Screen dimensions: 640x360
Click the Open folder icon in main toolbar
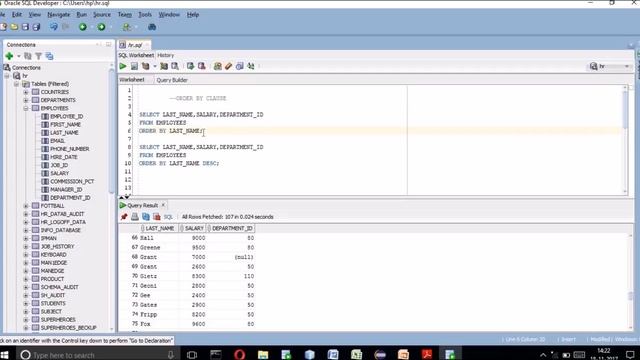[x=14, y=27]
